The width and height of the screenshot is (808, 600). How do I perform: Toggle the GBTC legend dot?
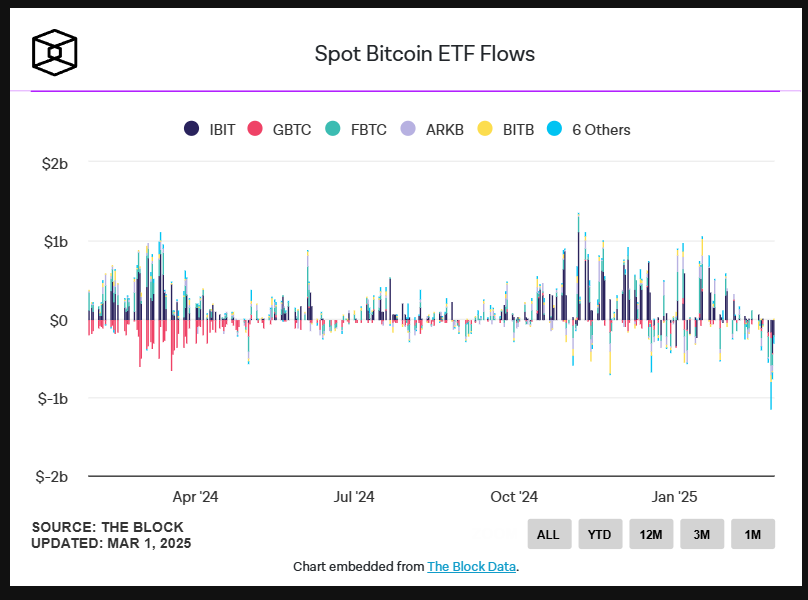[255, 129]
